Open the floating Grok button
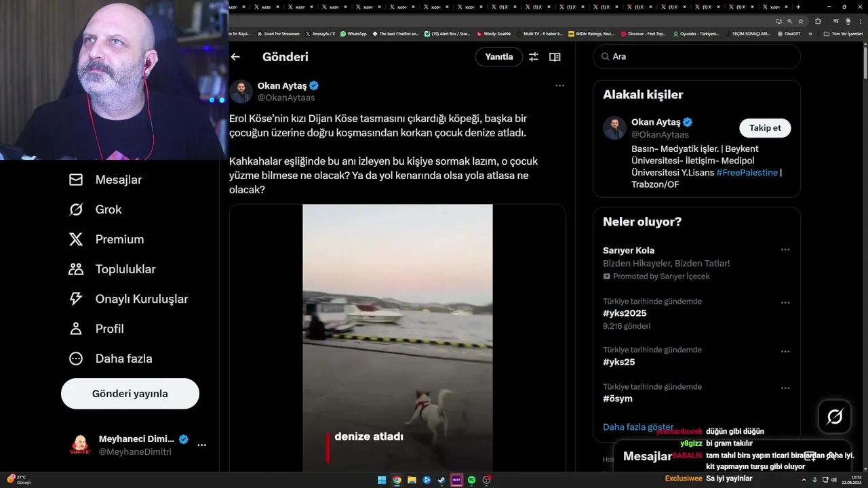 click(835, 417)
